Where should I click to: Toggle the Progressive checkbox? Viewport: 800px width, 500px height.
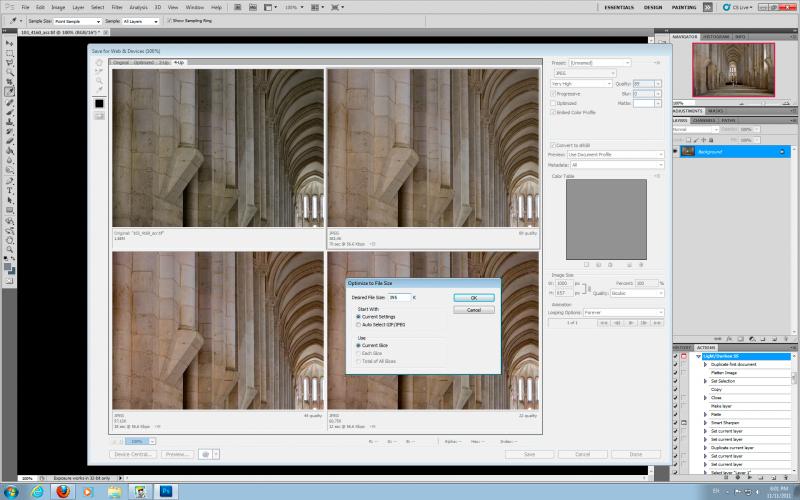(x=553, y=94)
